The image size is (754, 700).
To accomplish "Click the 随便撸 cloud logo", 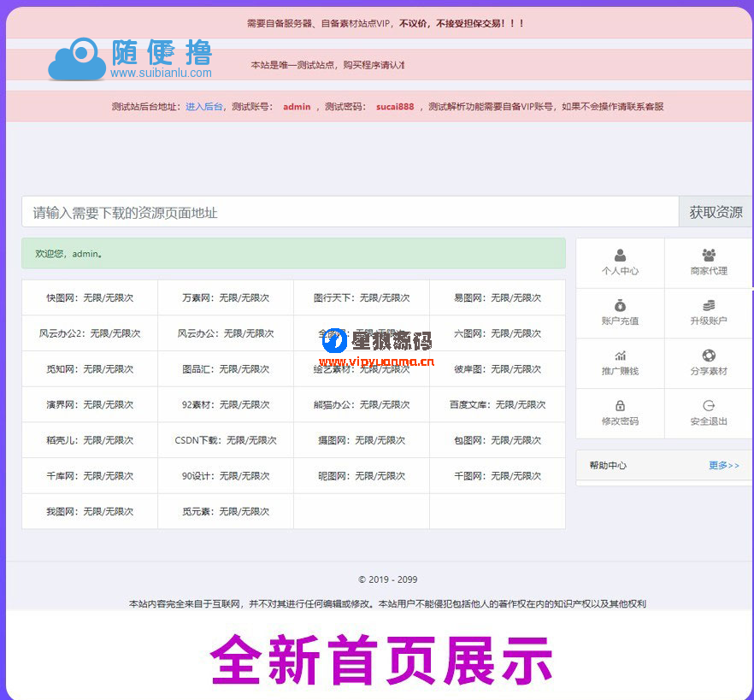I will [x=77, y=59].
